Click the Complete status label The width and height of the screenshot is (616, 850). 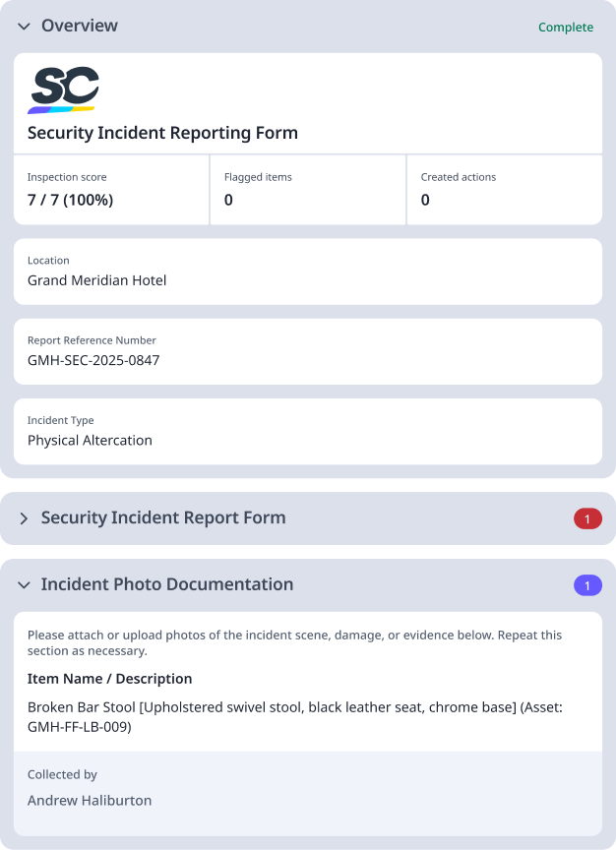coord(566,27)
